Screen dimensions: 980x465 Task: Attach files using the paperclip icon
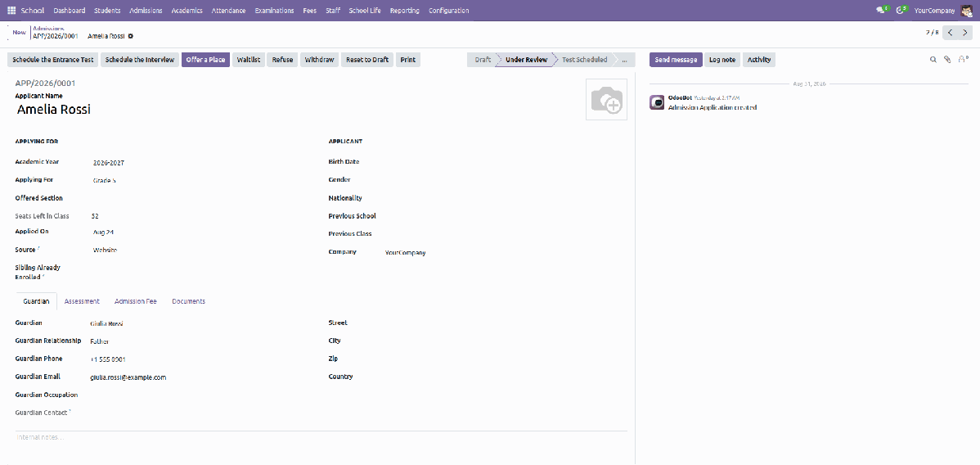pyautogui.click(x=947, y=60)
